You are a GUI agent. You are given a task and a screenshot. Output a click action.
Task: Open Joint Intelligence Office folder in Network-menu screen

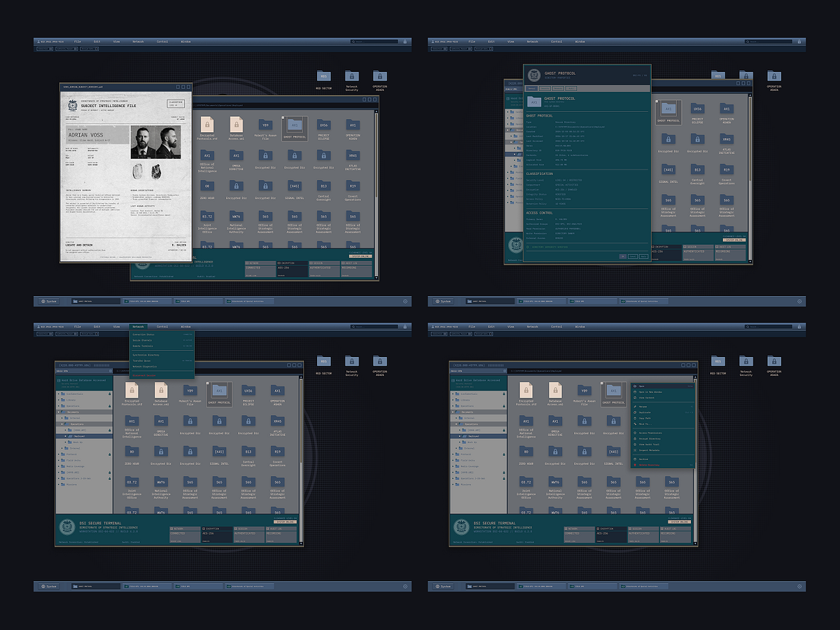[x=132, y=487]
